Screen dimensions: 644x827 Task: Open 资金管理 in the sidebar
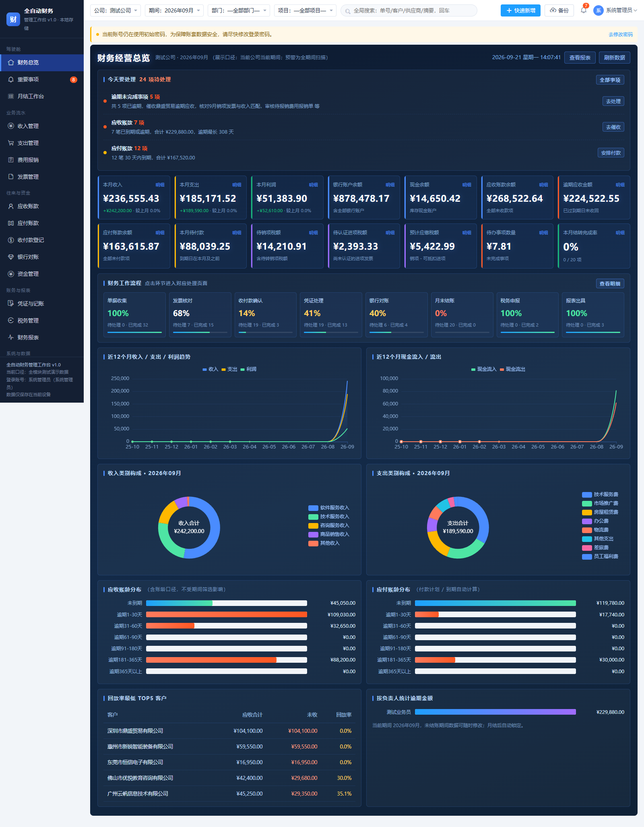click(42, 274)
